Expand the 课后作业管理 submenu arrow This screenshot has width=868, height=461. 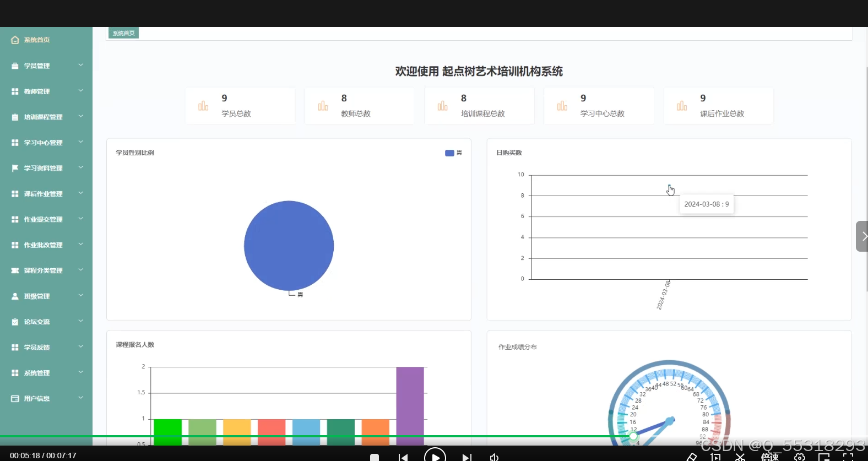click(81, 193)
